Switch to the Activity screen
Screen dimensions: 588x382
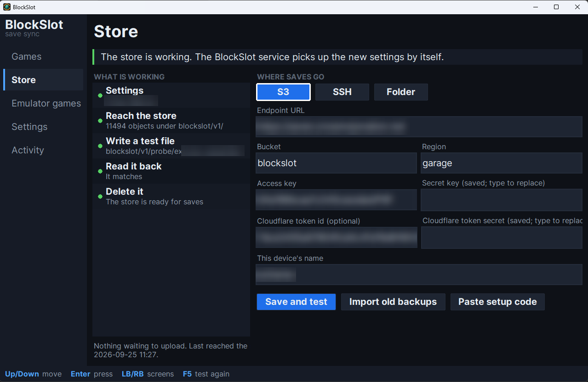click(x=43, y=150)
